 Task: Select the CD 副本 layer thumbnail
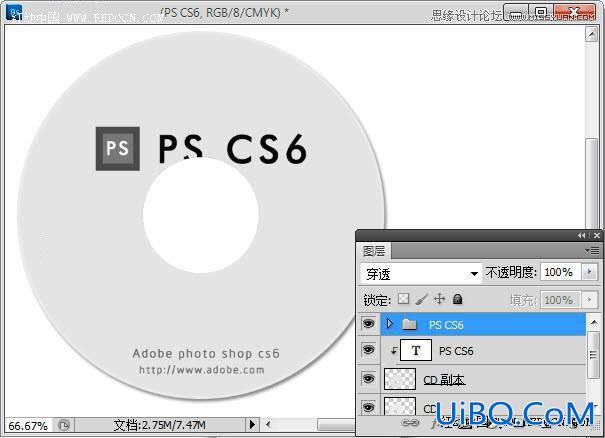coord(400,379)
